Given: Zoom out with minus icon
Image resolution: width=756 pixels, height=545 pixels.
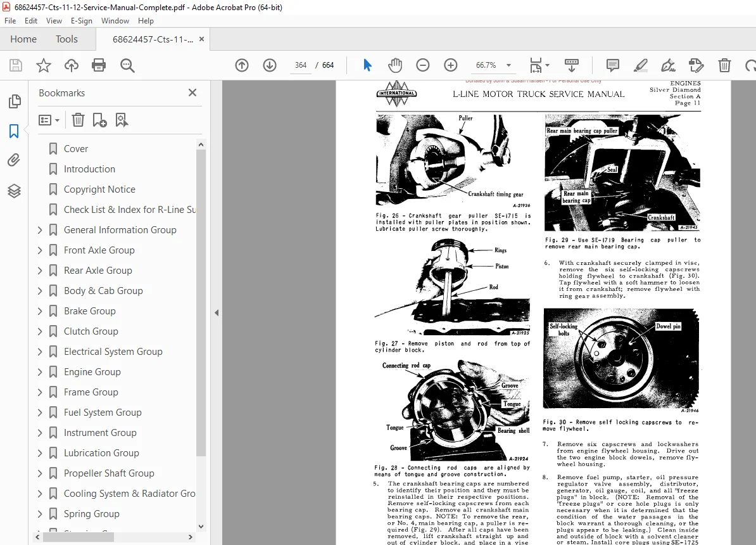Looking at the screenshot, I should click(x=423, y=65).
